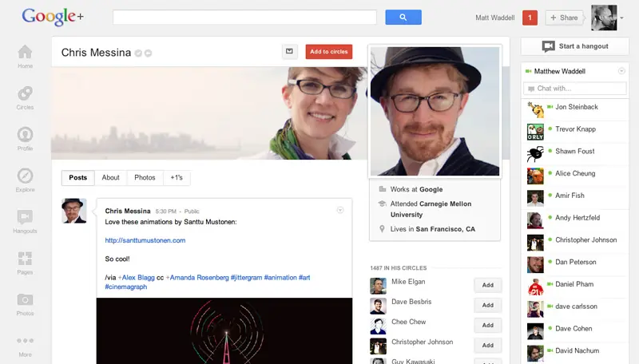Open Profile in the left sidebar

(x=25, y=139)
